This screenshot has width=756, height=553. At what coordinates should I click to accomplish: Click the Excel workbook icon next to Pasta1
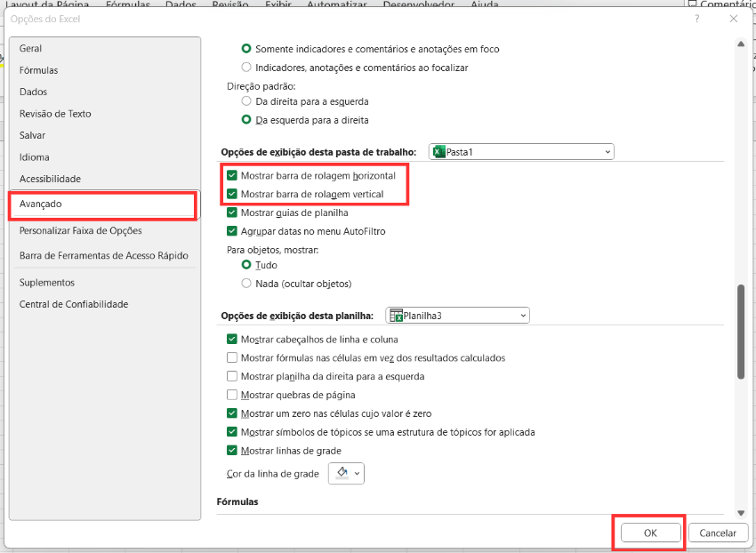(x=438, y=152)
